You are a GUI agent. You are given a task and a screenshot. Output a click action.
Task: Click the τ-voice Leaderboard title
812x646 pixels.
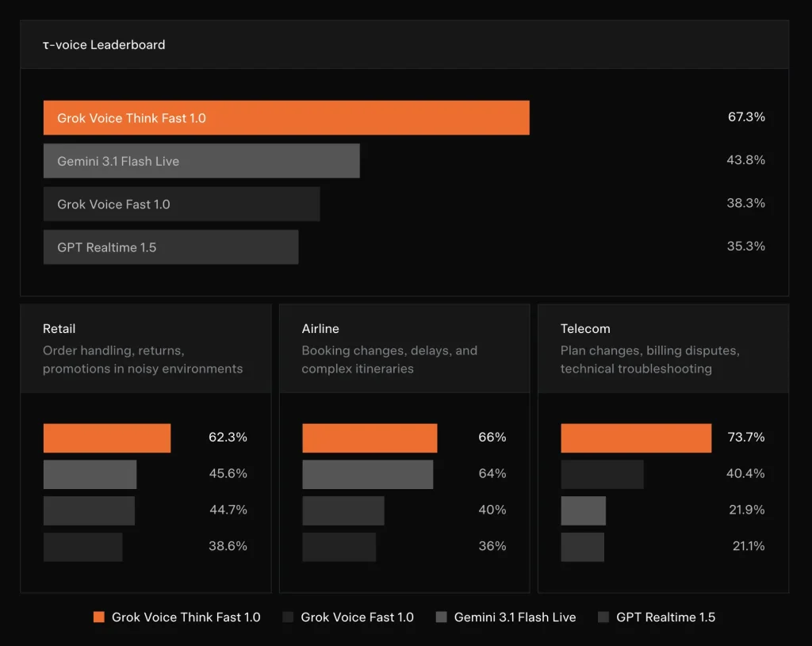pos(104,45)
